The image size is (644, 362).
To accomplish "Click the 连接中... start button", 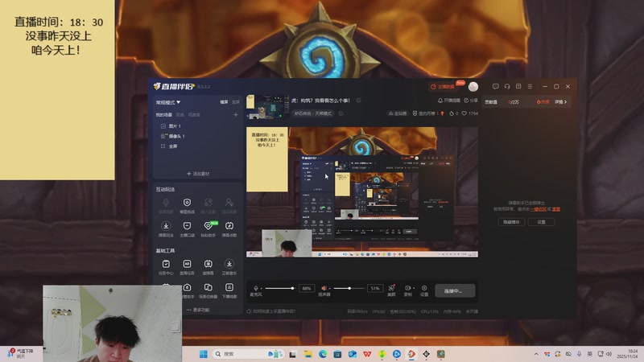I will coord(455,290).
